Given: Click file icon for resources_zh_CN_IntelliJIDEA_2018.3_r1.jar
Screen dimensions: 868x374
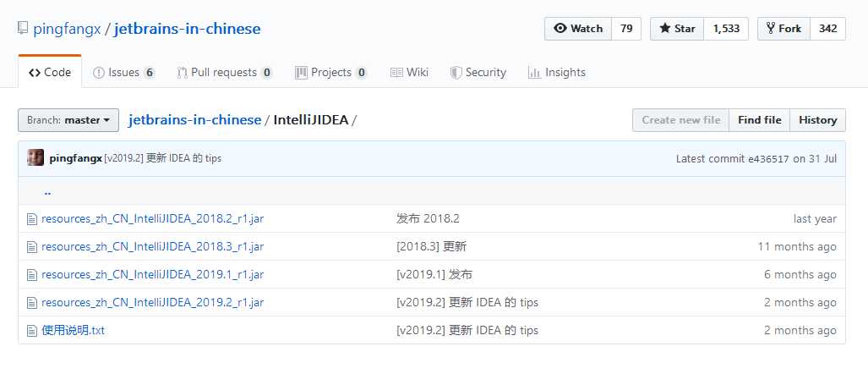Looking at the screenshot, I should click(32, 246).
